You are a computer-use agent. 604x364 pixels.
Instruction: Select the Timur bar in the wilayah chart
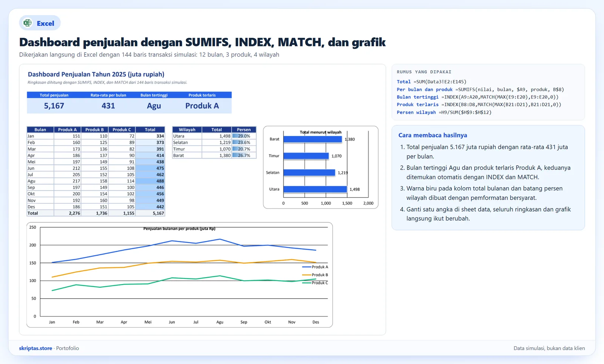tap(306, 156)
